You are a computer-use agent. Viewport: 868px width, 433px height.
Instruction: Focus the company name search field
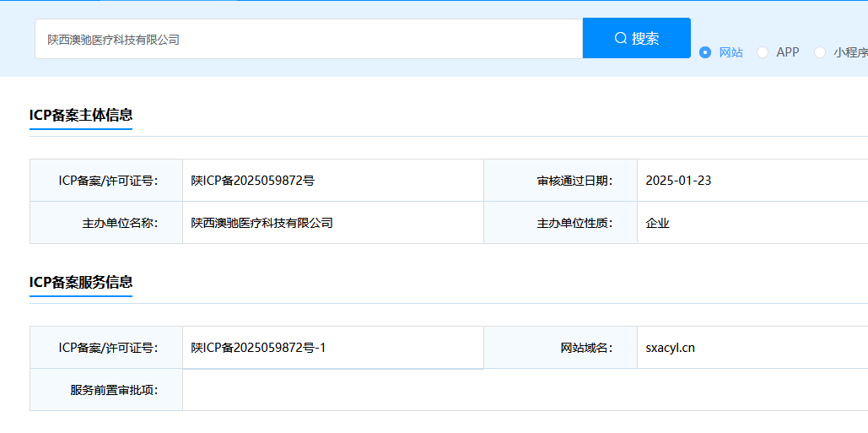[x=309, y=39]
